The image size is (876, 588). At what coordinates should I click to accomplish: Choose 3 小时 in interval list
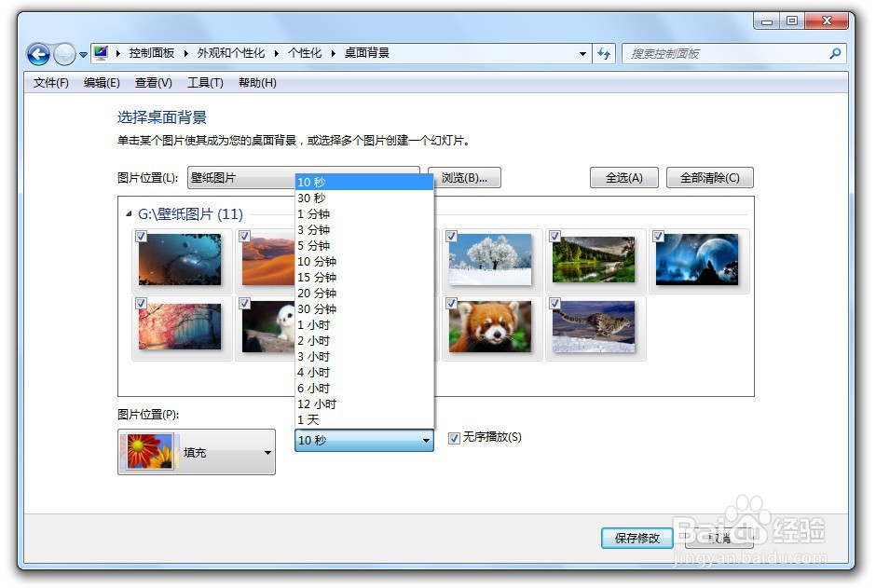pyautogui.click(x=364, y=356)
